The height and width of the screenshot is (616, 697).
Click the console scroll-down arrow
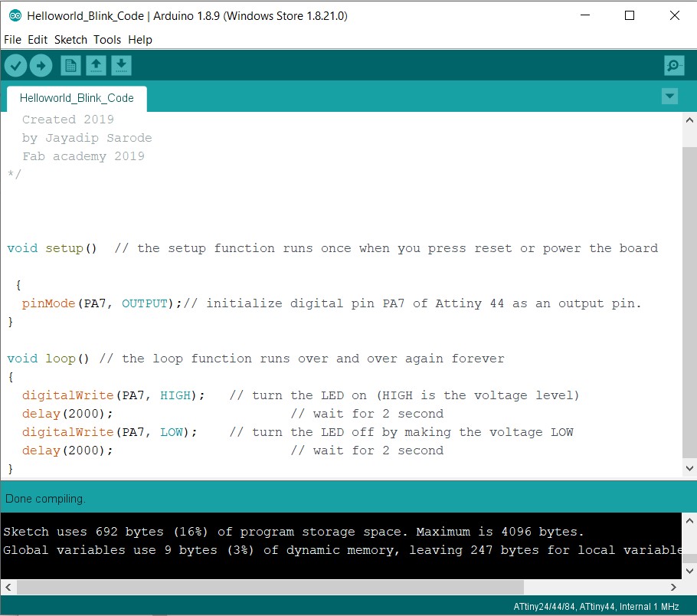689,571
